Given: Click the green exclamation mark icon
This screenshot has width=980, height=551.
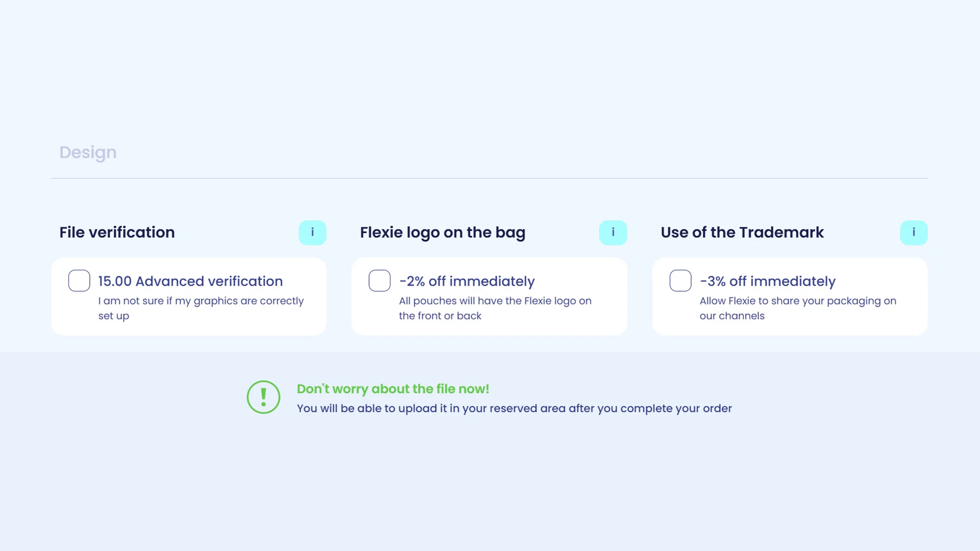Looking at the screenshot, I should click(x=263, y=397).
